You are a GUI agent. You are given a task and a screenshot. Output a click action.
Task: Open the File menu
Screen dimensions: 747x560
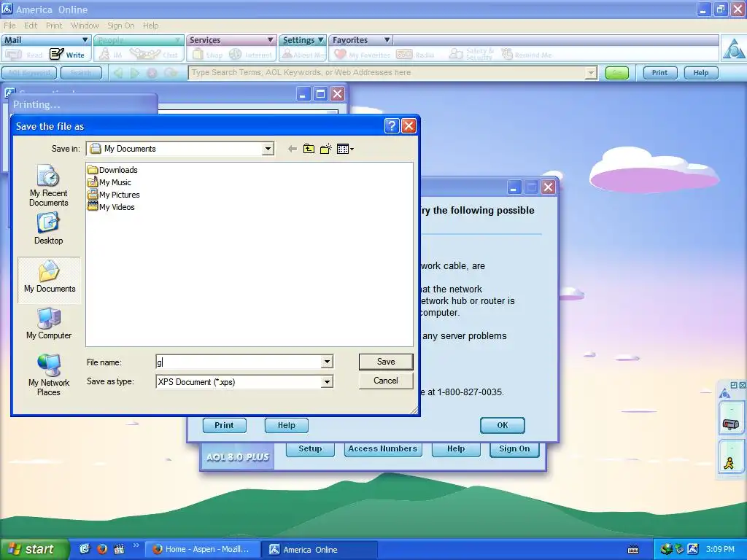pyautogui.click(x=10, y=26)
